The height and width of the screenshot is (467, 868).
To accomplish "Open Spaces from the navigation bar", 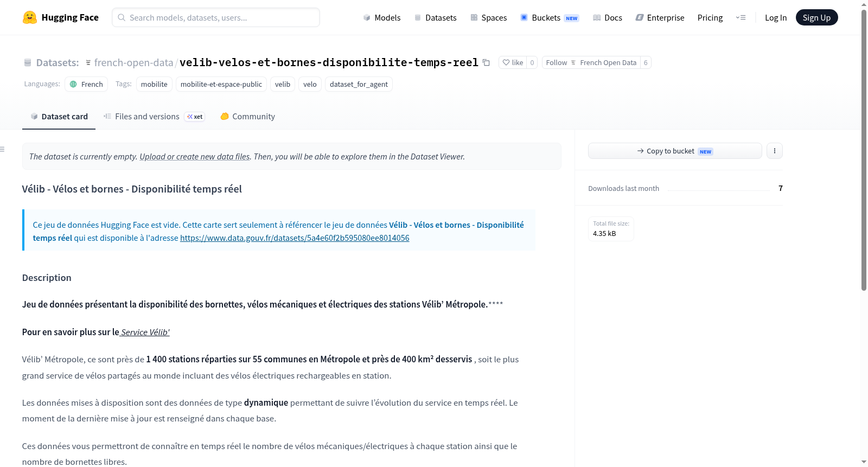I will (488, 17).
